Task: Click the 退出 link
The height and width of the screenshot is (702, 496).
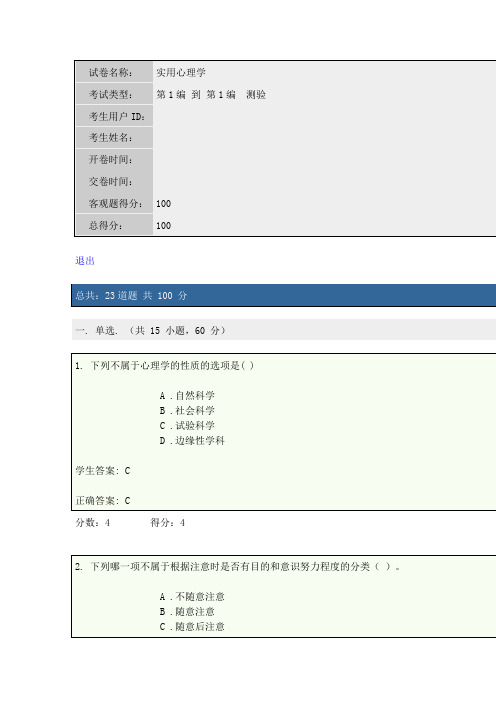Action: point(85,261)
